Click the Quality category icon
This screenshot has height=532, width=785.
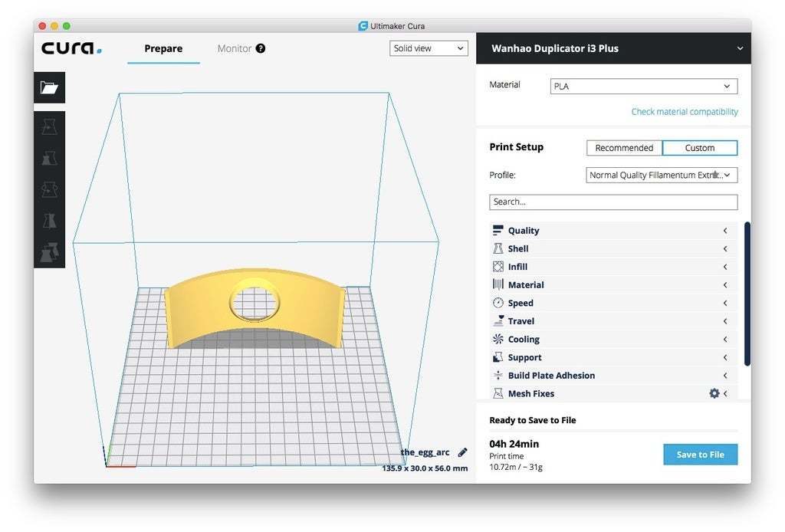point(498,230)
